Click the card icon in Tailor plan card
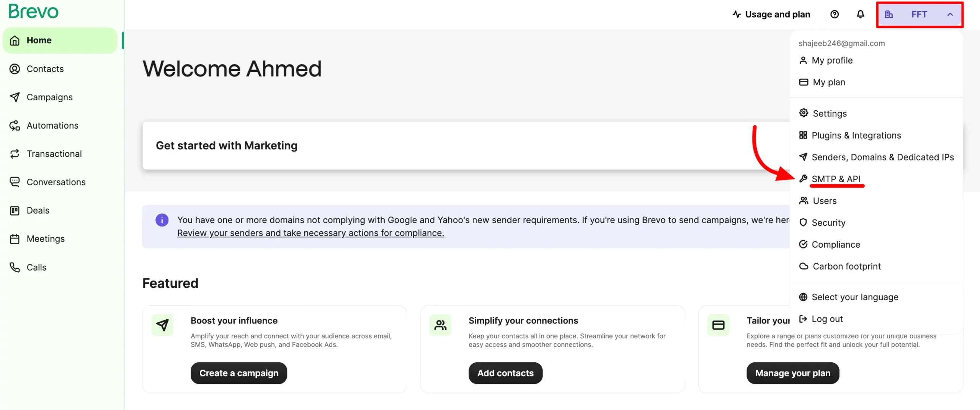 [x=718, y=325]
